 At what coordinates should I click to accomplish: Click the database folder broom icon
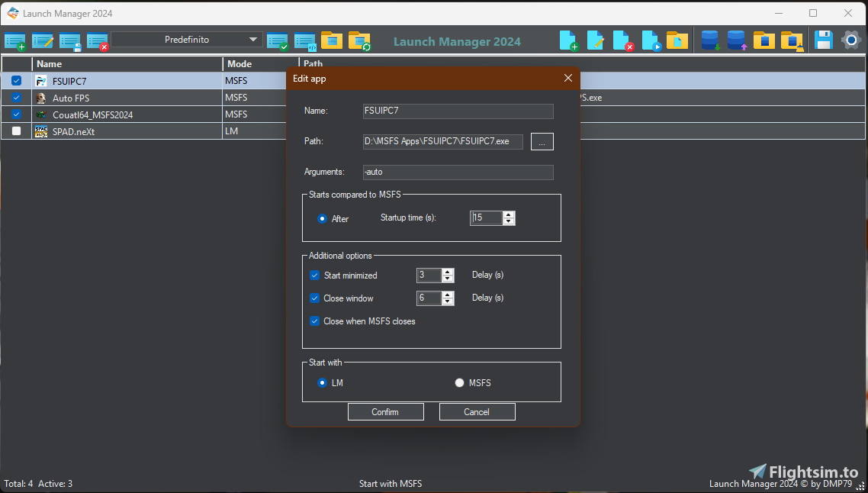point(792,41)
